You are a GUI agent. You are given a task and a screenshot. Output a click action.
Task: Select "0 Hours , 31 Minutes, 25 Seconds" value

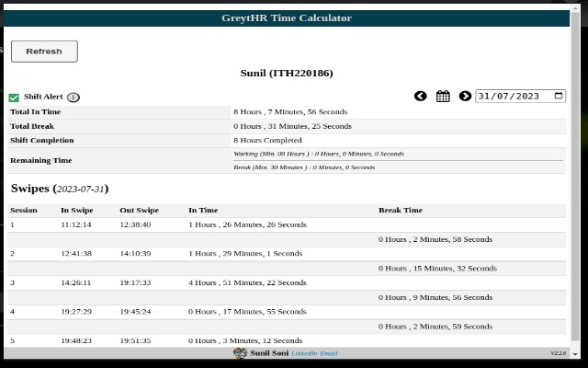point(292,126)
